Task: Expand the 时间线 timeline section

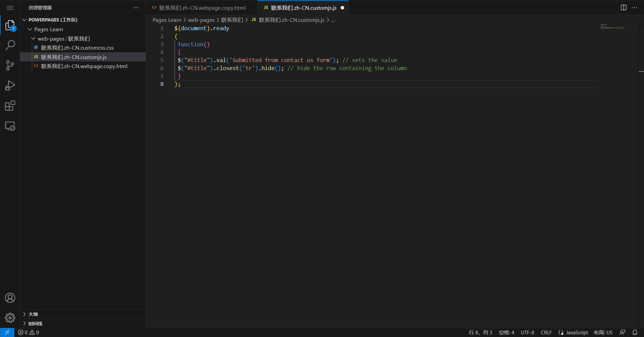Action: coord(83,324)
